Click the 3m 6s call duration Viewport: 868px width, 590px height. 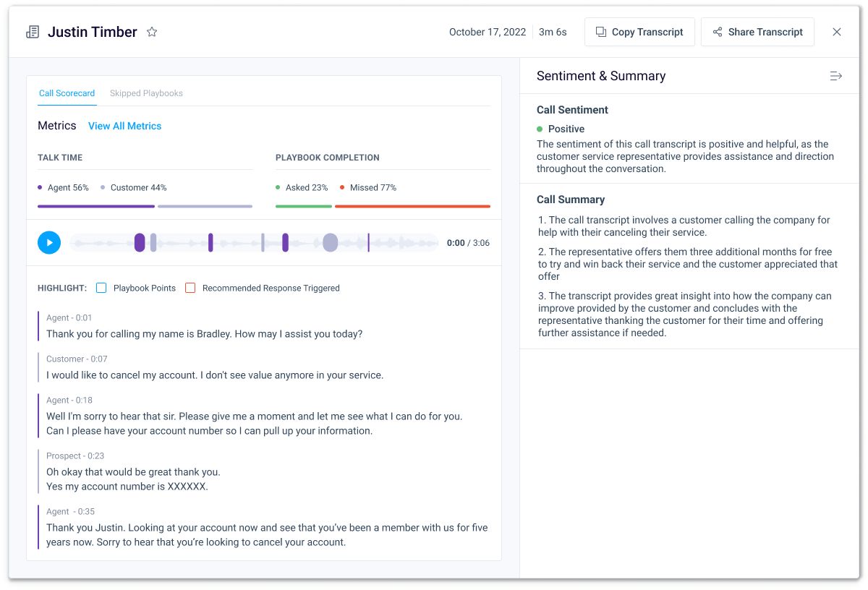(553, 32)
